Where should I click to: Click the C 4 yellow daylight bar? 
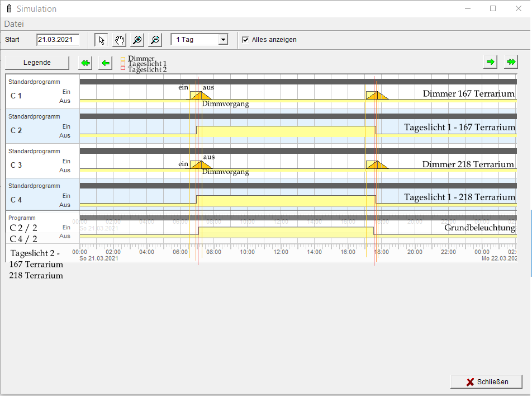(x=286, y=201)
